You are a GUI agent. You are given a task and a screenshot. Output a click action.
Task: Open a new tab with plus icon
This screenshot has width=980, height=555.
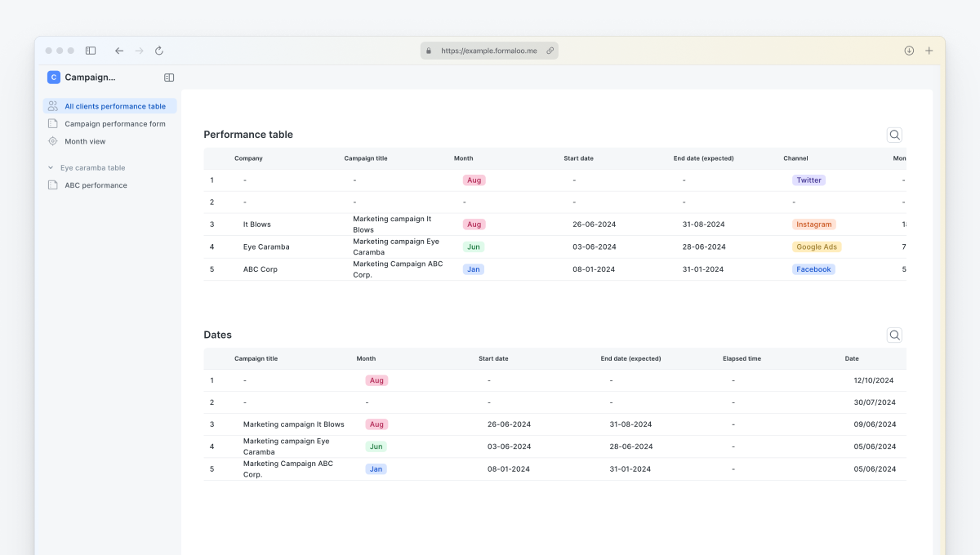[x=929, y=51]
